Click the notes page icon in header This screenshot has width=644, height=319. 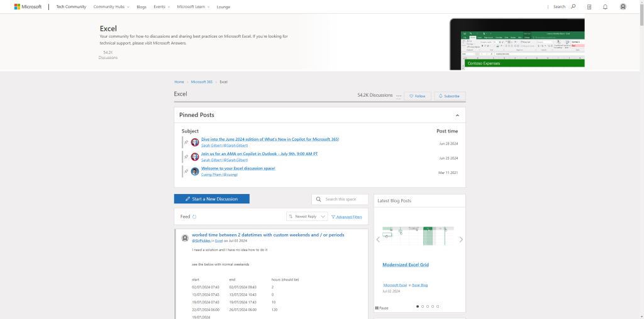coord(589,6)
